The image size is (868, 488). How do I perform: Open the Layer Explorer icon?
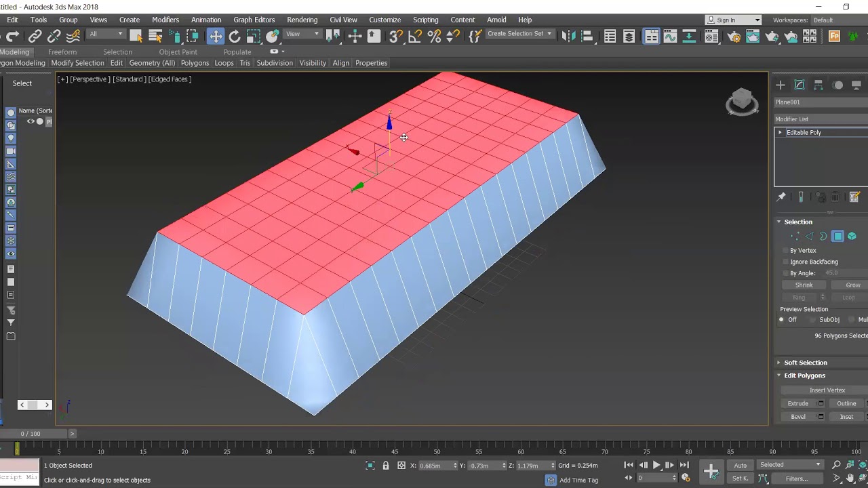point(629,36)
